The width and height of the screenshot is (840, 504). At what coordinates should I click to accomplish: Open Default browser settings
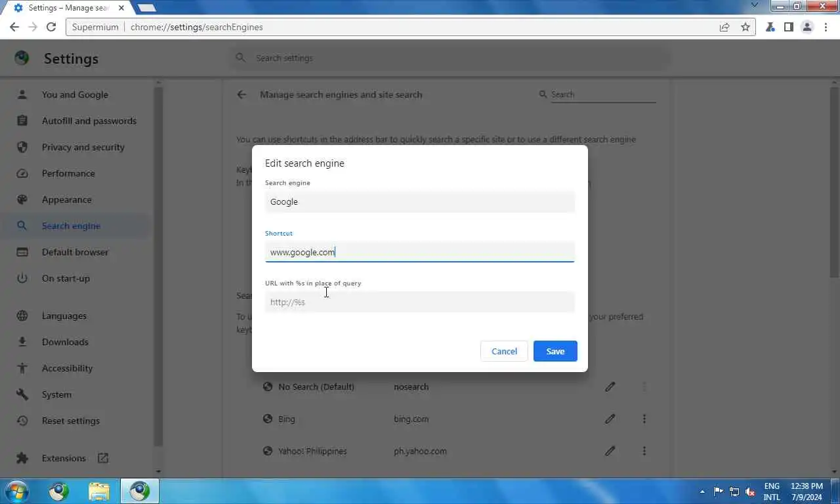[x=75, y=252]
